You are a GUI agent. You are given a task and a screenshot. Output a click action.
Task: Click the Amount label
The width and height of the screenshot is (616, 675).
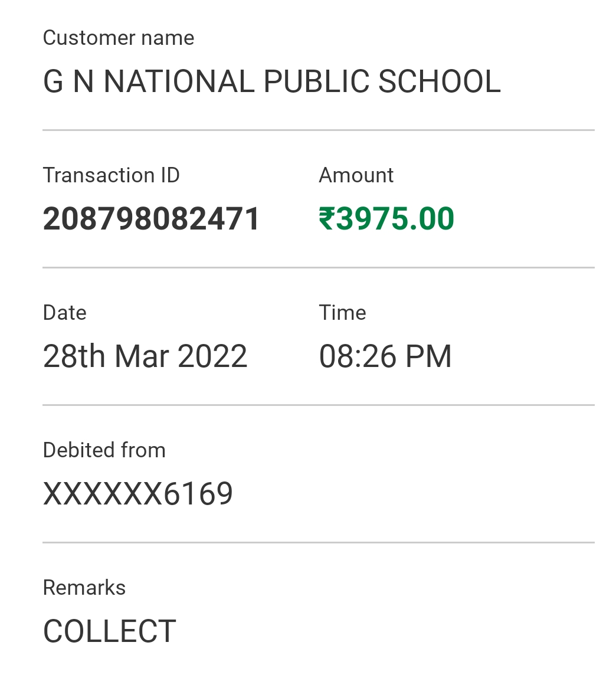pos(356,175)
